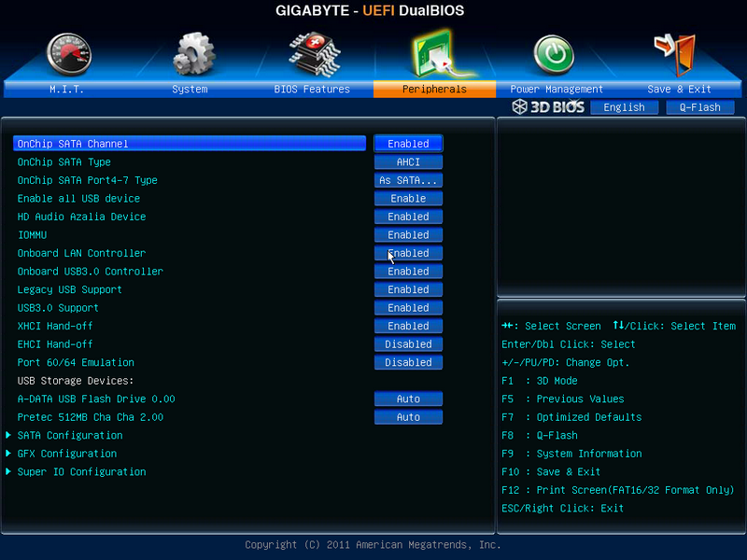Screen dimensions: 747x560
Task: Open the Power Management power-button icon
Action: tap(554, 54)
